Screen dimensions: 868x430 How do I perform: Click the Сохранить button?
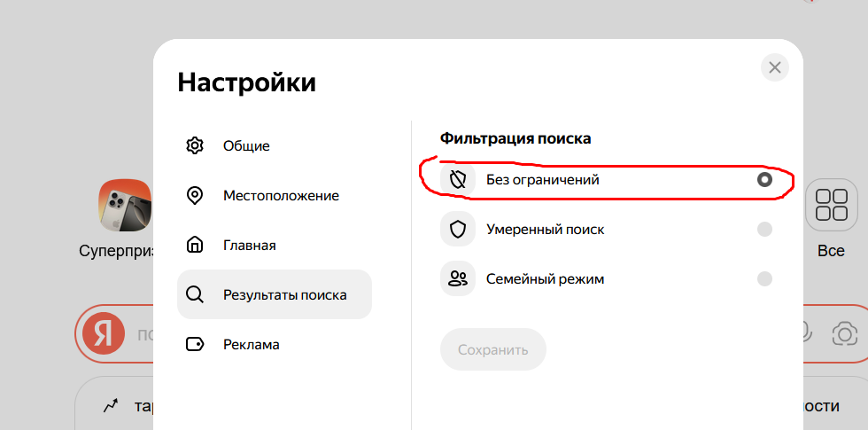click(x=493, y=349)
